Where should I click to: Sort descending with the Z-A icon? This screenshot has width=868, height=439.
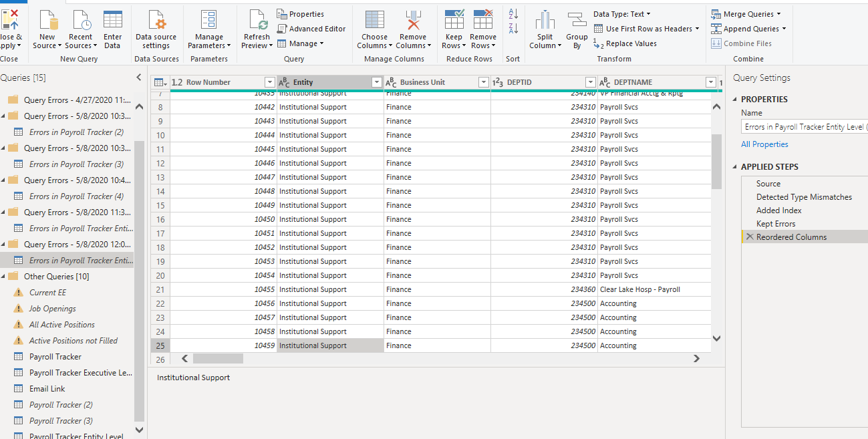pyautogui.click(x=513, y=28)
